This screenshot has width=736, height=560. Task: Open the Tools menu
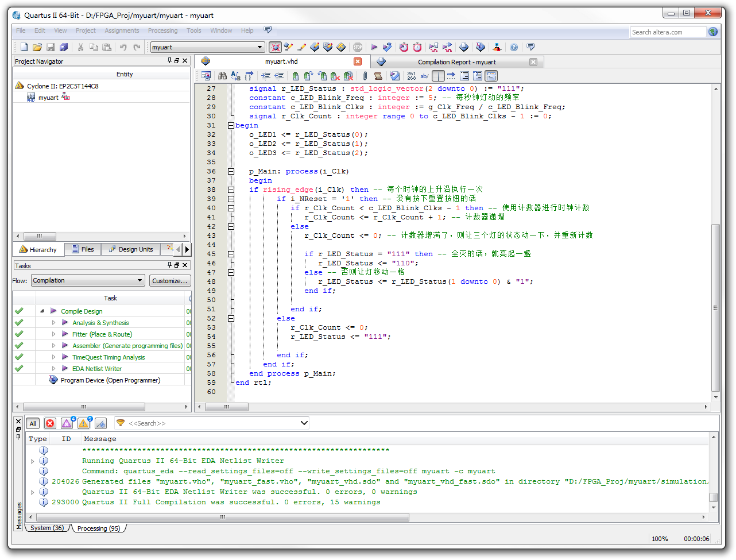click(194, 30)
